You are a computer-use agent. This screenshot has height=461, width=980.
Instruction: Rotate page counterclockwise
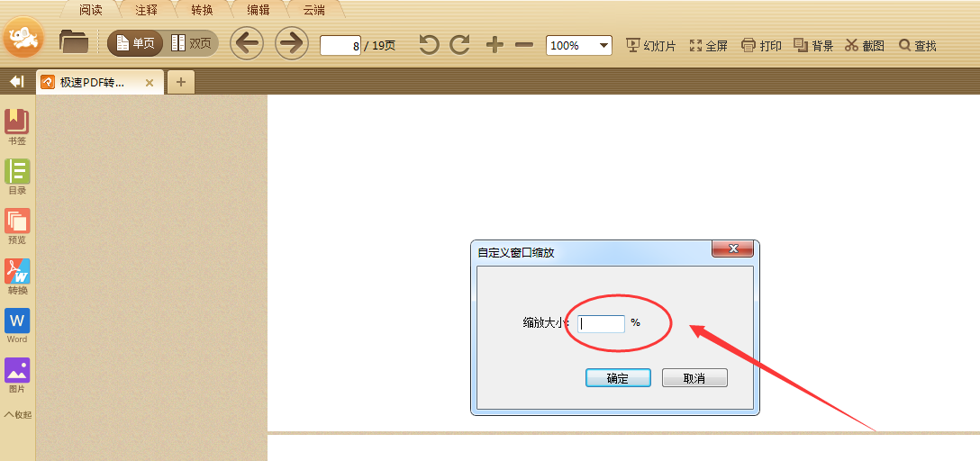(x=429, y=45)
